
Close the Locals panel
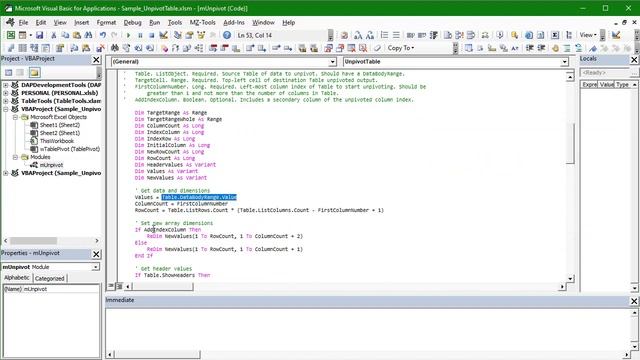coord(634,60)
